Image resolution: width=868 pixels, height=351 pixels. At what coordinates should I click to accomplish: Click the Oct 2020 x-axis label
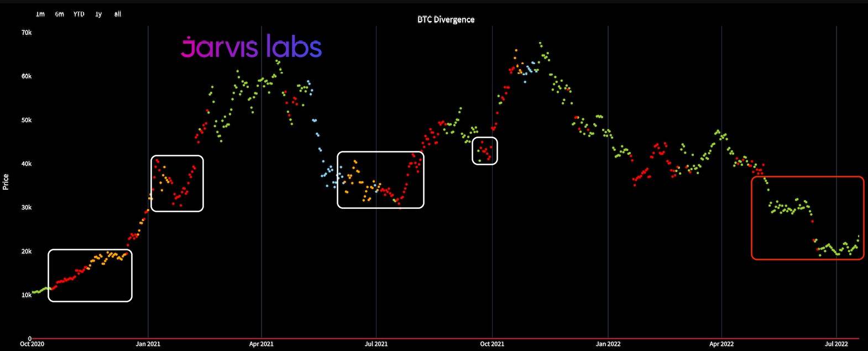pyautogui.click(x=32, y=344)
